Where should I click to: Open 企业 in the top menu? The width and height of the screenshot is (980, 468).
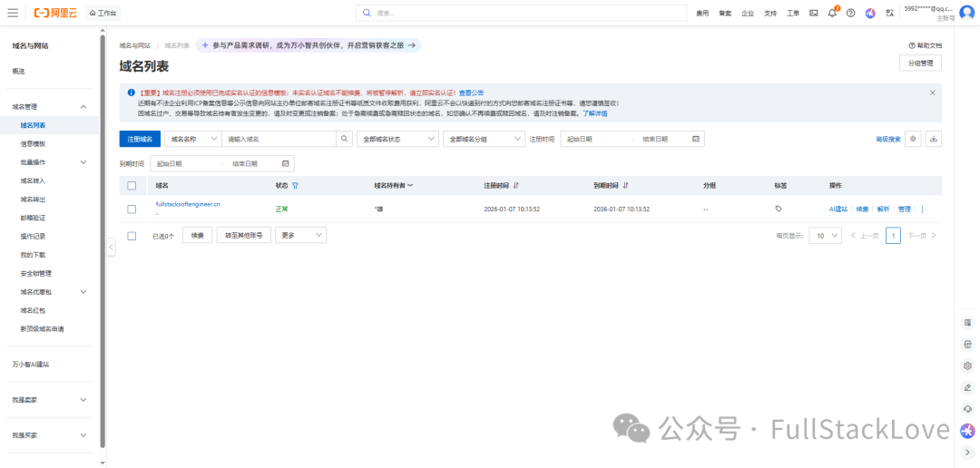tap(748, 13)
